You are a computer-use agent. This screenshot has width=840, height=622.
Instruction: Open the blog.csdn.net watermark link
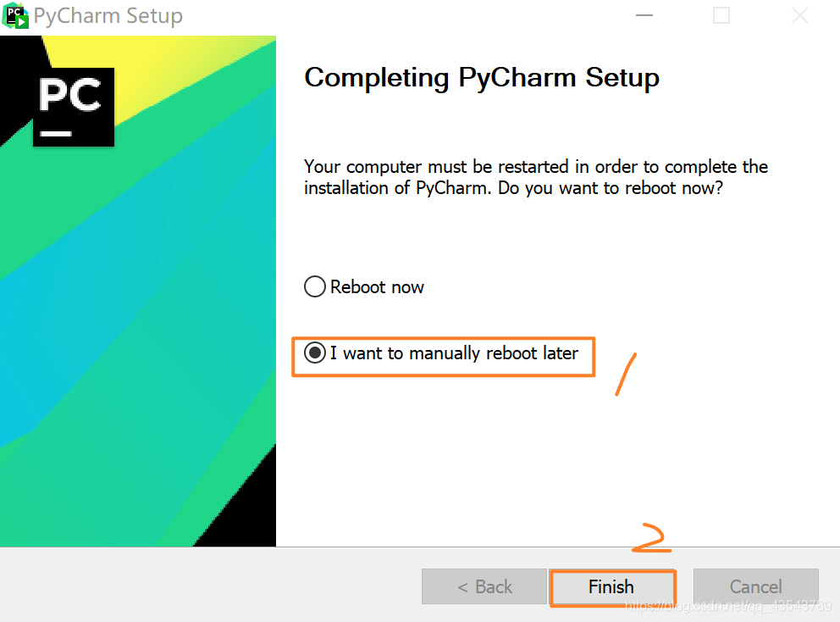728,607
